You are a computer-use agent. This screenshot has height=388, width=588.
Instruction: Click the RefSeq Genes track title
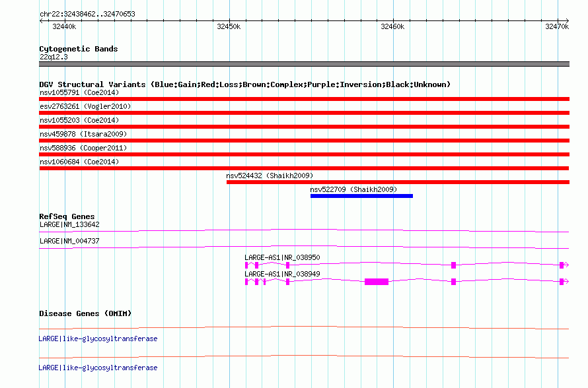pos(67,216)
